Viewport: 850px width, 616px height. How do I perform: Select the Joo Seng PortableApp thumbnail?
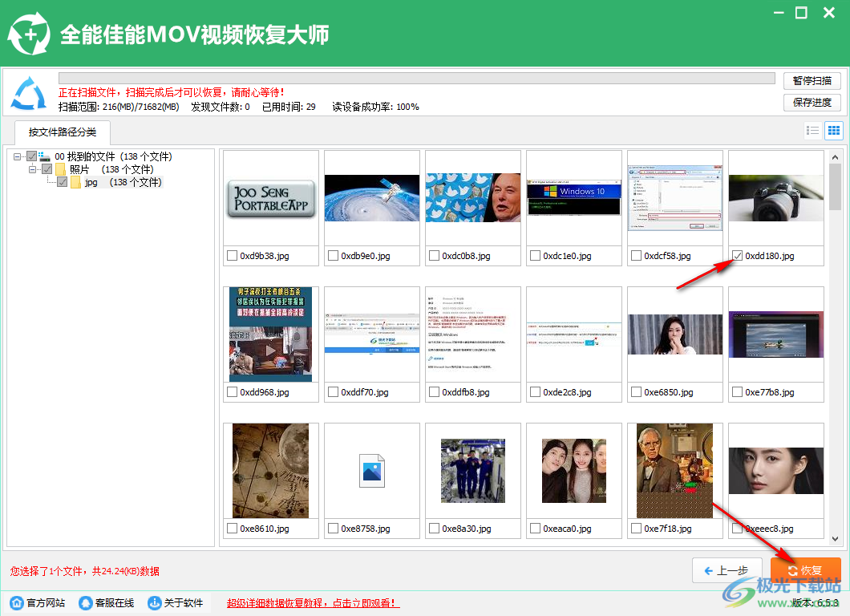pyautogui.click(x=271, y=198)
